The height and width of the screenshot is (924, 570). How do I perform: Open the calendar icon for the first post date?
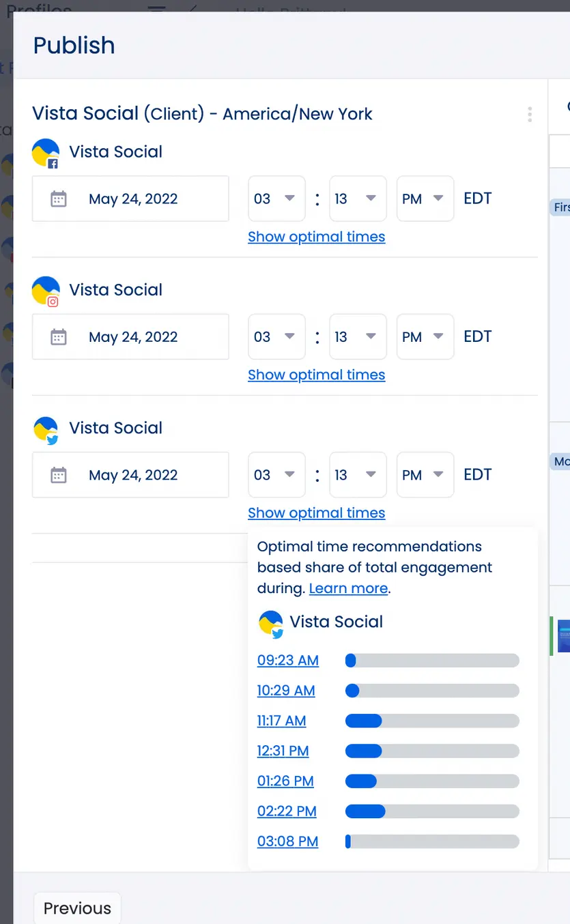58,199
